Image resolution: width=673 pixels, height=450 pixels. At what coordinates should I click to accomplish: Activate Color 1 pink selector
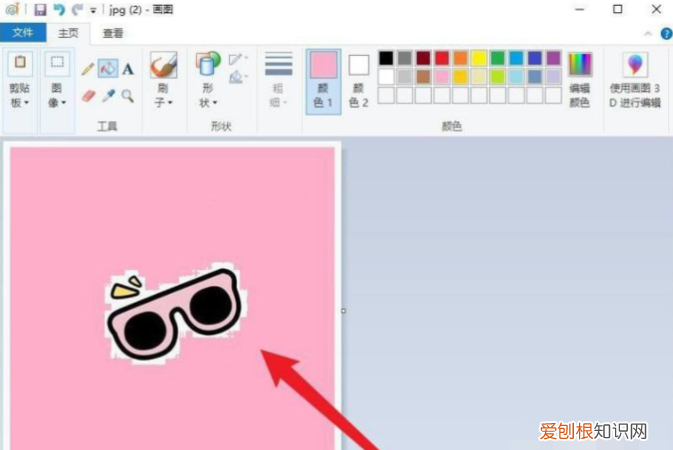point(323,82)
